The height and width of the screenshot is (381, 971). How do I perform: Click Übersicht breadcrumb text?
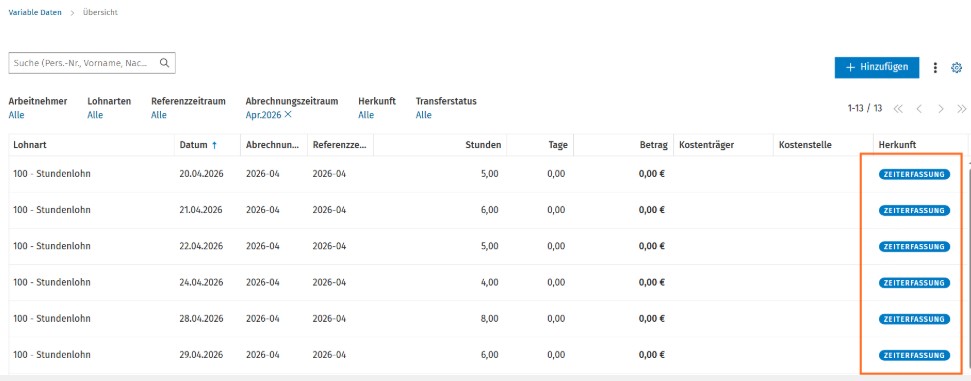[100, 12]
